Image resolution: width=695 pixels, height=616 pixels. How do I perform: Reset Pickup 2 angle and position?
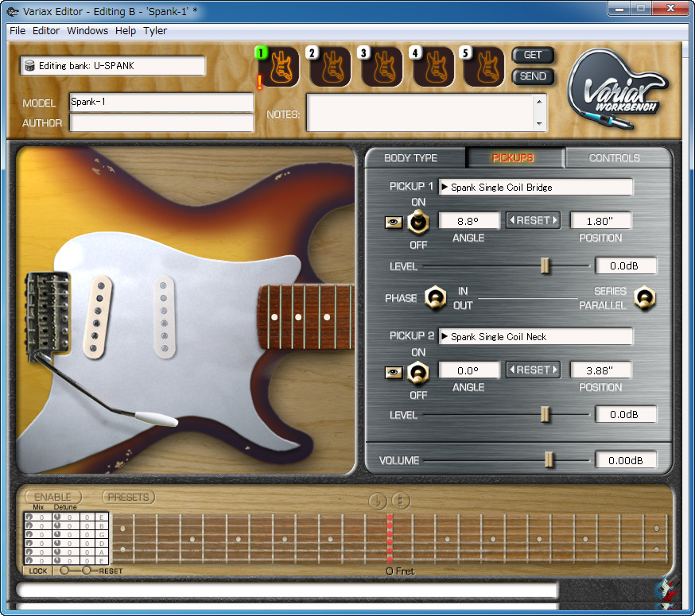[x=534, y=370]
